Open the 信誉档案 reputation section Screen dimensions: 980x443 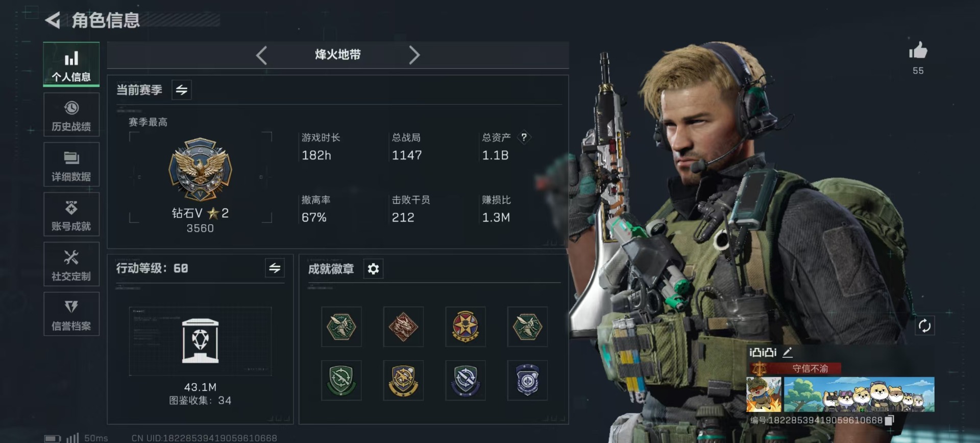(71, 314)
